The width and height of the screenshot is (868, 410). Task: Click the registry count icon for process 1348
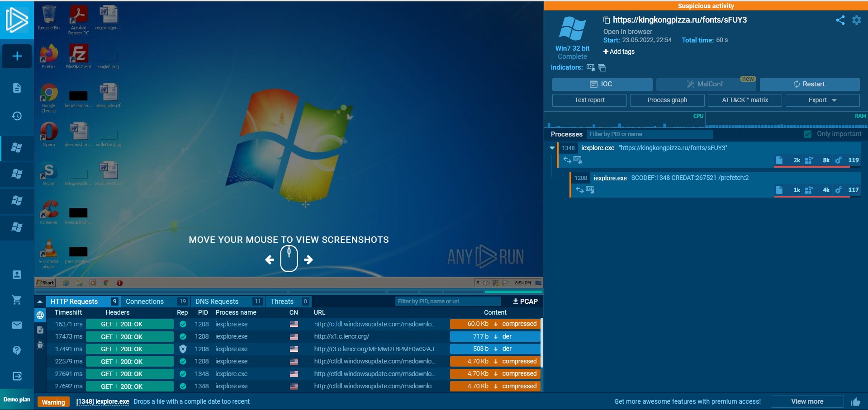[809, 160]
